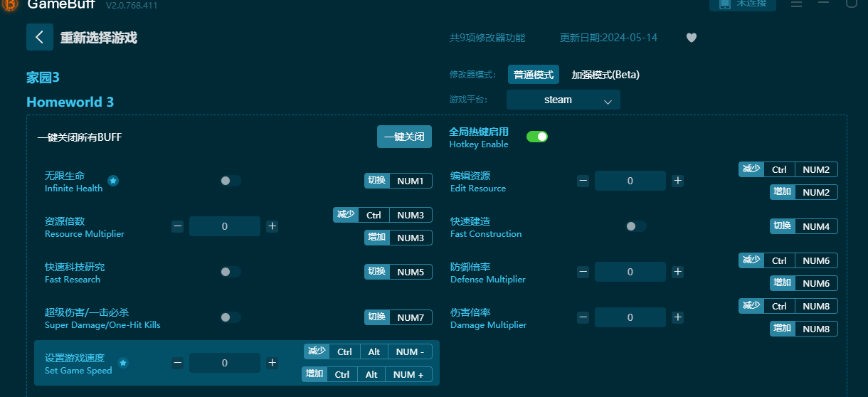This screenshot has width=868, height=397.
Task: Click NUM2 in Edit Resource increase row
Action: 816,192
